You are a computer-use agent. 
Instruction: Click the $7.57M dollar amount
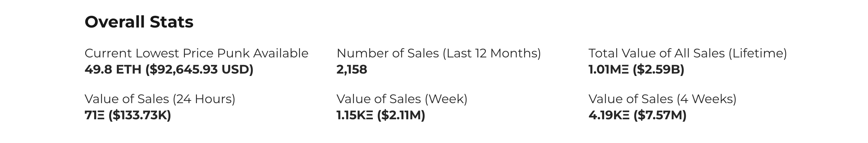[x=660, y=115]
